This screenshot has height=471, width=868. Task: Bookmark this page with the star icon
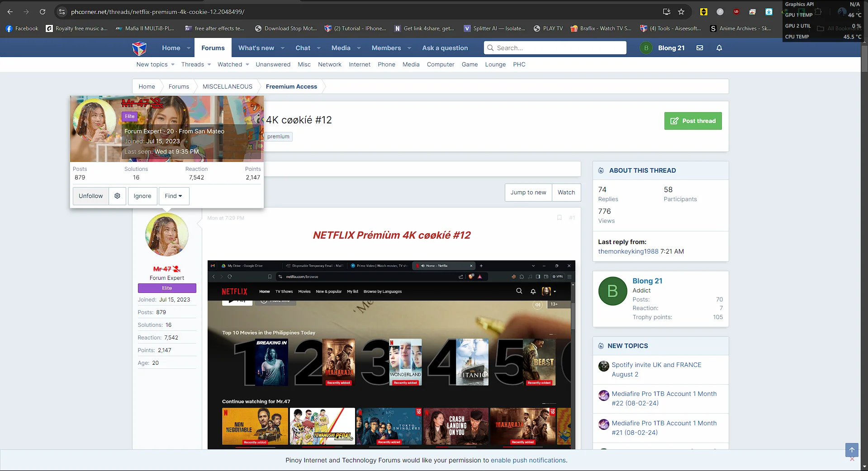(x=681, y=12)
